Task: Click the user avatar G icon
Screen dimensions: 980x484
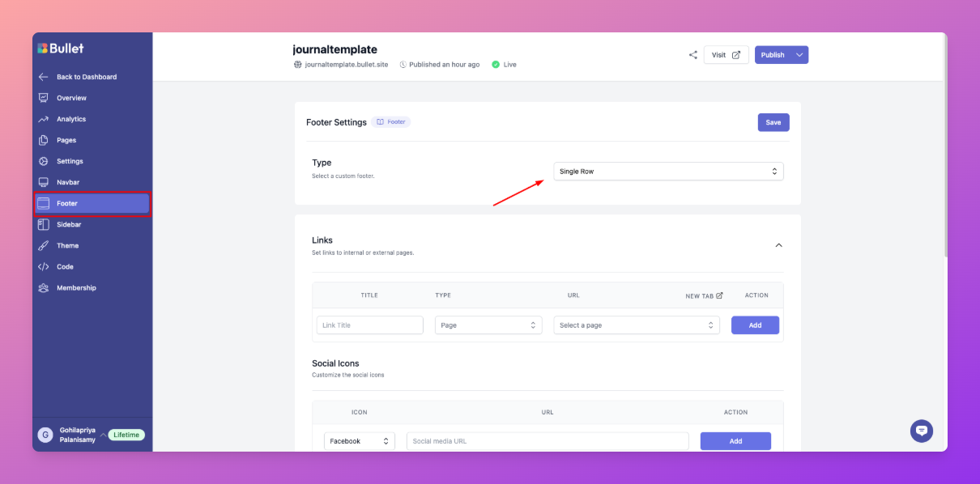Action: [x=45, y=435]
